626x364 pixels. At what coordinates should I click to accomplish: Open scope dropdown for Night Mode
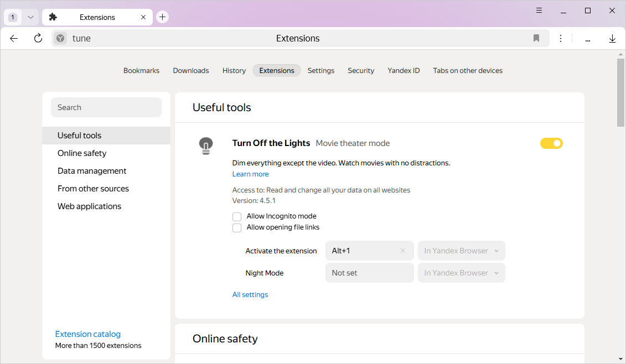(x=461, y=273)
